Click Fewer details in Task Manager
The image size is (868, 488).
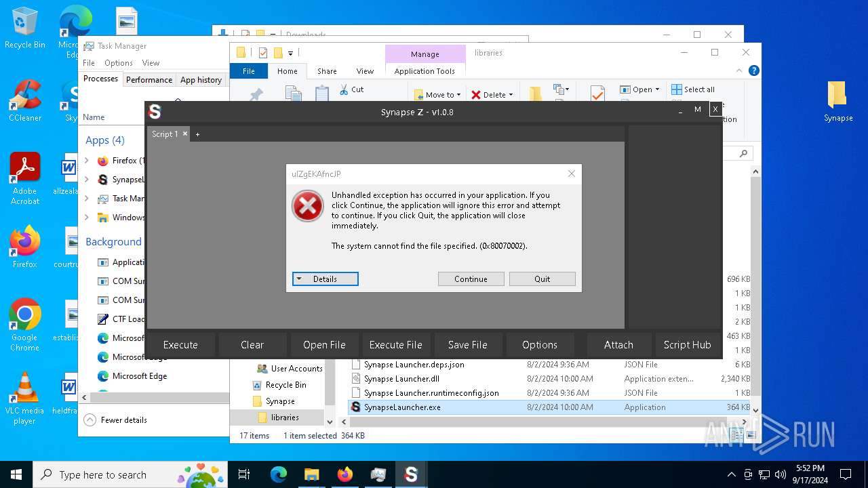(116, 420)
